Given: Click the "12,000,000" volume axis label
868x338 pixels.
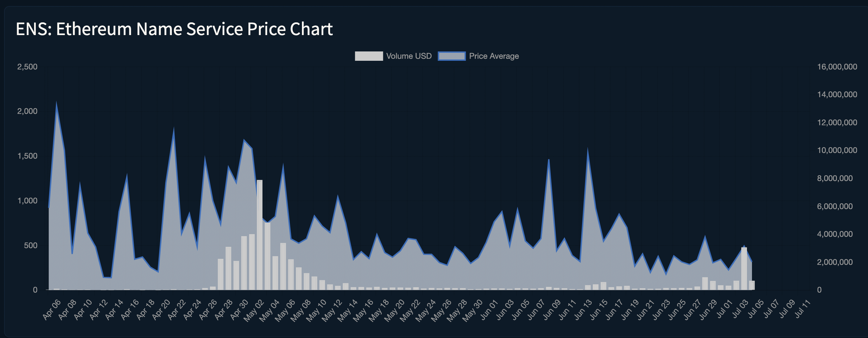Looking at the screenshot, I should 837,123.
